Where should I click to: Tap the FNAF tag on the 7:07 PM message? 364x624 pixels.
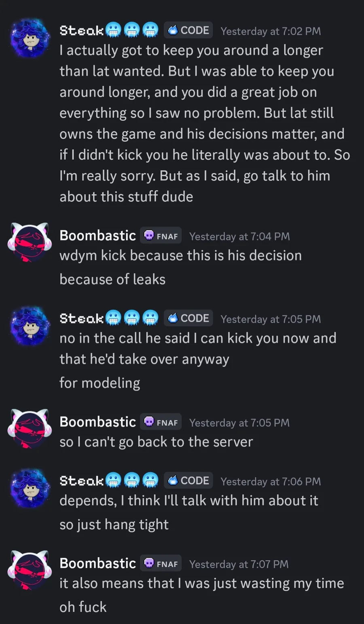coord(161,563)
